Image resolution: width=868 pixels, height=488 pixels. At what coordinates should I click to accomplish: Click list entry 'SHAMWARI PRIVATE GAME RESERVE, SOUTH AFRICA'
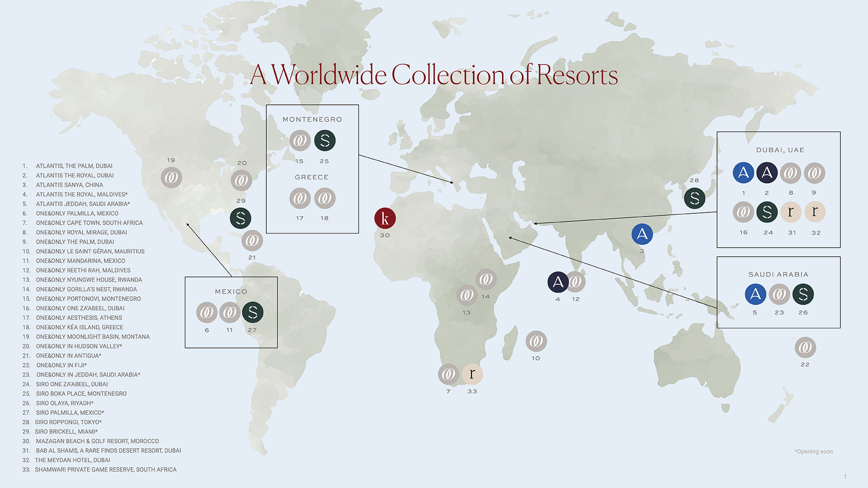[x=106, y=469]
